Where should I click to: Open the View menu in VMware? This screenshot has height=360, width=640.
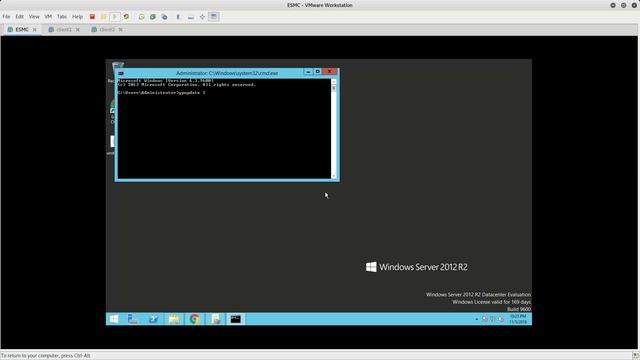click(x=34, y=17)
